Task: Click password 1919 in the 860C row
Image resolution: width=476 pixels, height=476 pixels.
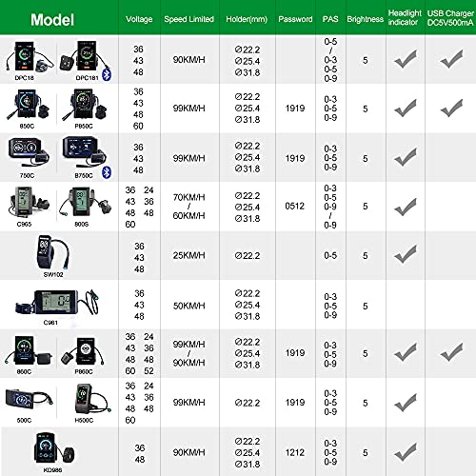Action: point(295,353)
